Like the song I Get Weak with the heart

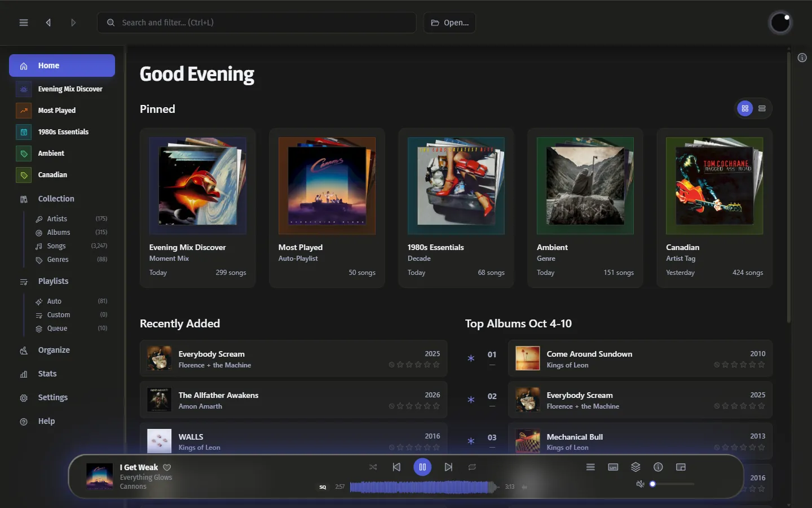pyautogui.click(x=167, y=467)
